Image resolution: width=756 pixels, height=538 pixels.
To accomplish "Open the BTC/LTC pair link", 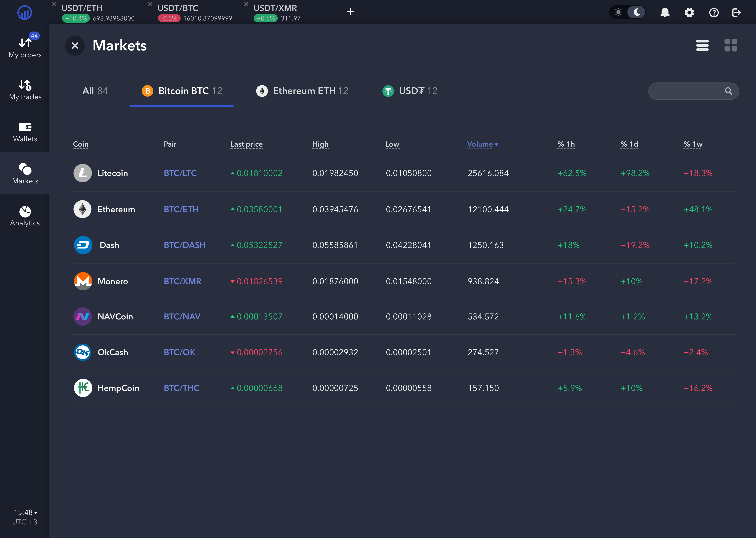I will [180, 173].
